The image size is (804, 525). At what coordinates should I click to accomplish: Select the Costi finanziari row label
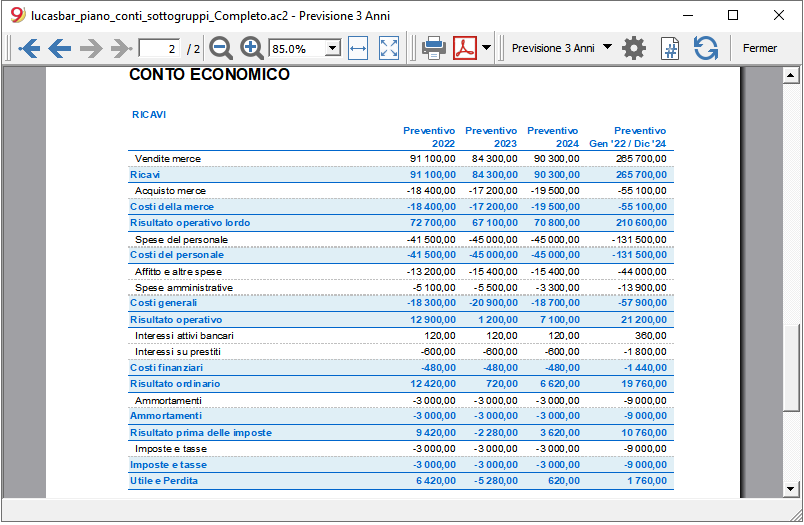(166, 368)
